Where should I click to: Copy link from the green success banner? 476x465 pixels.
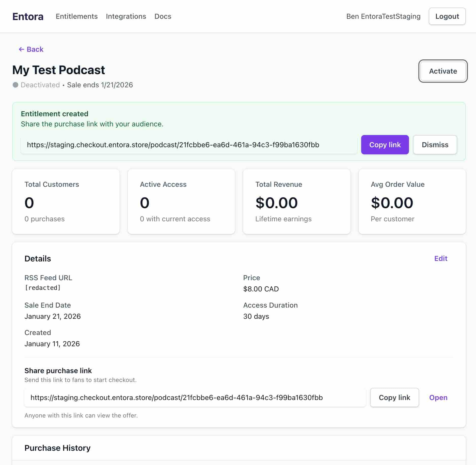[x=385, y=145]
